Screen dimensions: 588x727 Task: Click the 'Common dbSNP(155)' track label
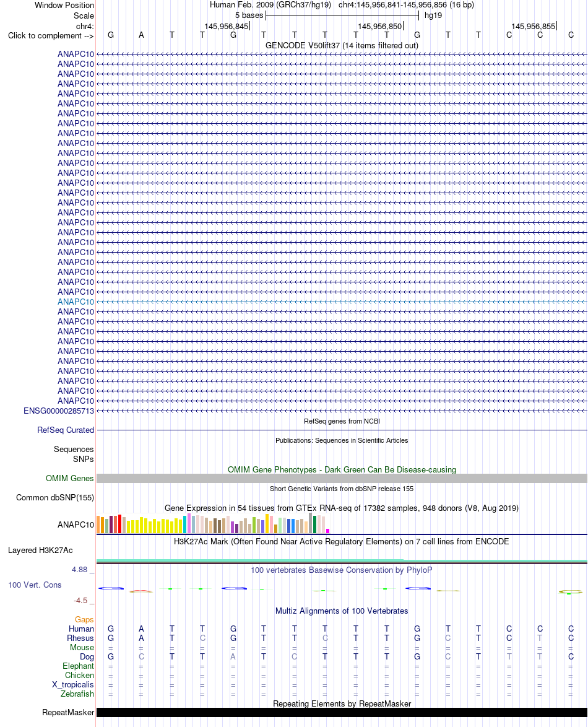(x=55, y=497)
